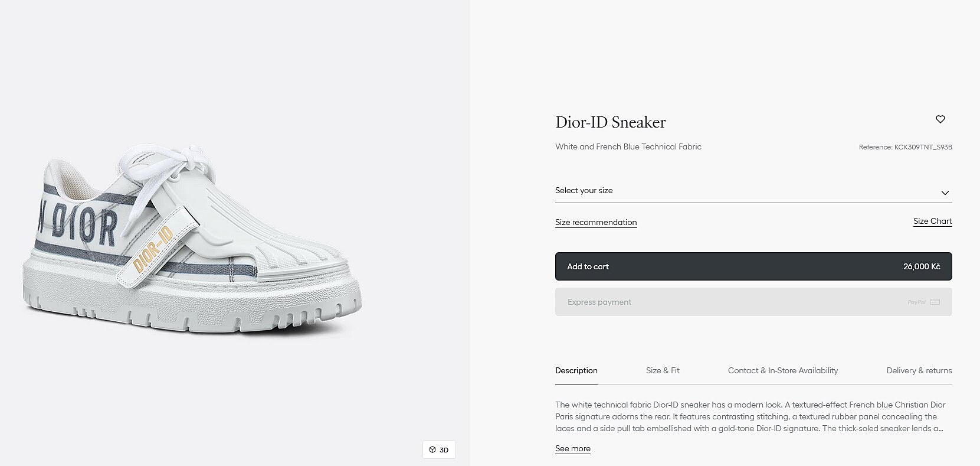Open the Size & Fit tab
The height and width of the screenshot is (466, 980).
pyautogui.click(x=663, y=370)
